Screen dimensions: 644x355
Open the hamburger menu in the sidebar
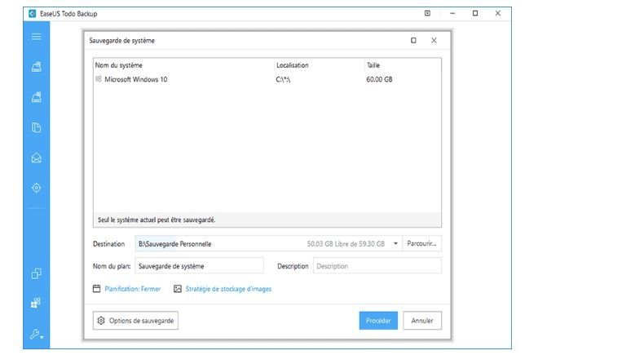(36, 37)
